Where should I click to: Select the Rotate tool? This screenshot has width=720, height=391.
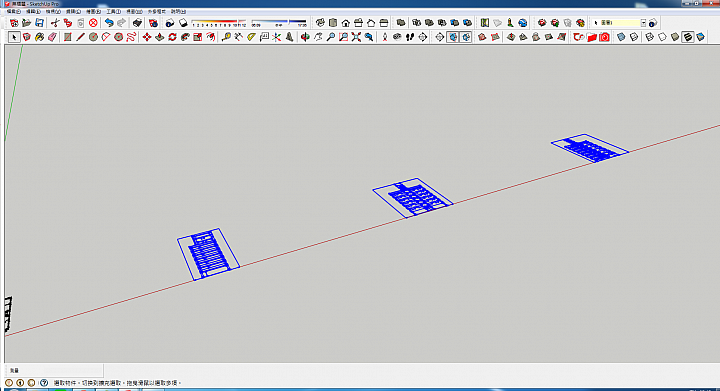click(172, 37)
